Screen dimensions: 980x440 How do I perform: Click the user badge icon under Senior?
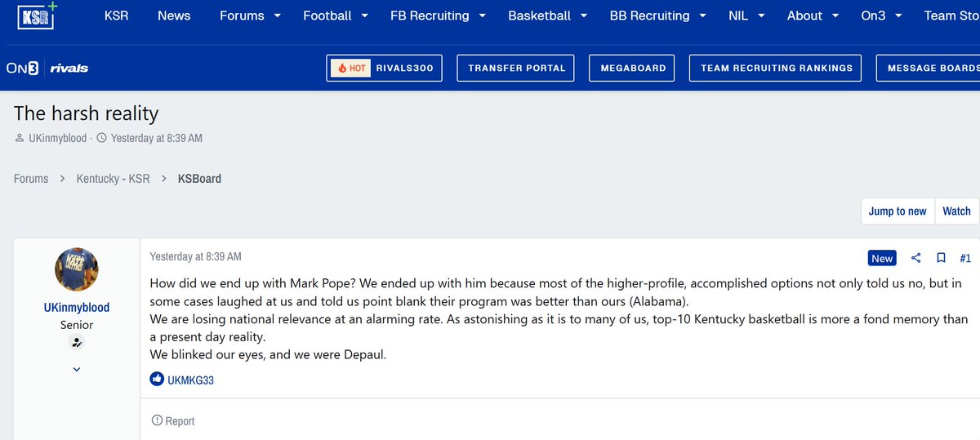pyautogui.click(x=76, y=343)
